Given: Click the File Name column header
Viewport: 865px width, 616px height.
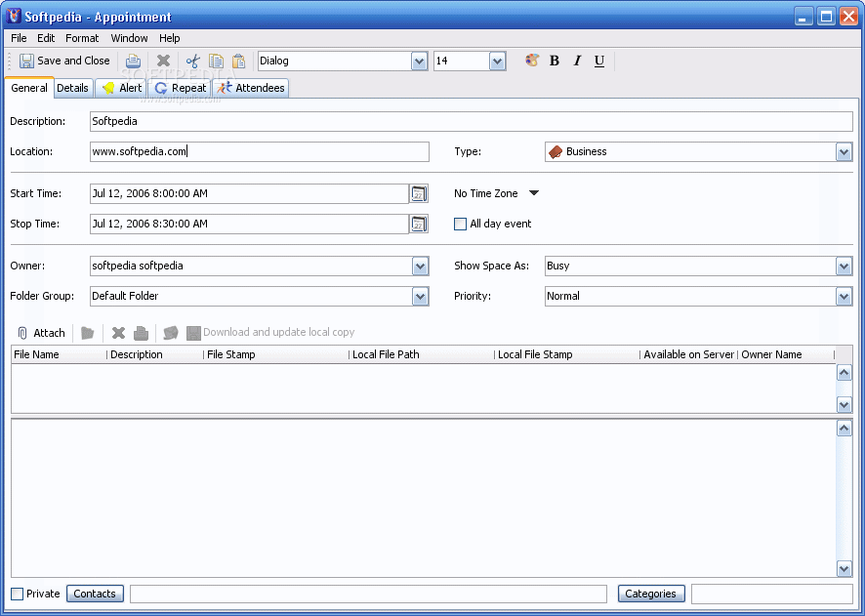Looking at the screenshot, I should 59,354.
